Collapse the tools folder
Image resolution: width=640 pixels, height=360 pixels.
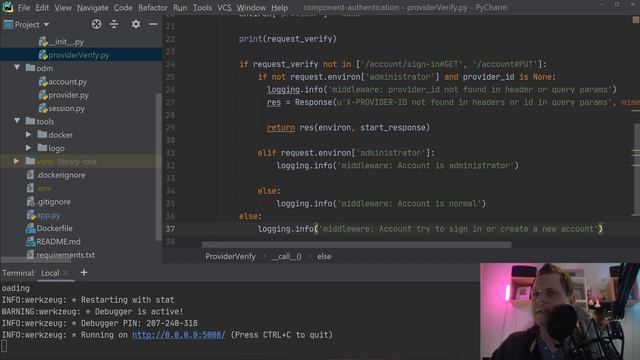(x=17, y=121)
